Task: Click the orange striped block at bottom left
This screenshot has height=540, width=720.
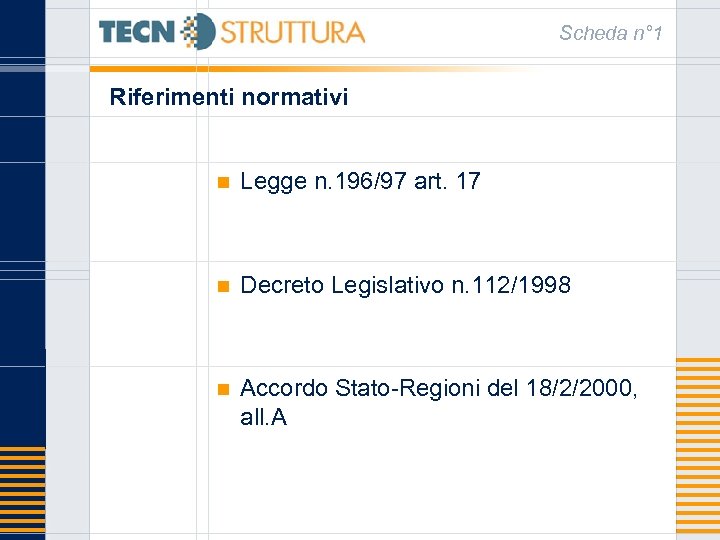Action: coord(22,493)
